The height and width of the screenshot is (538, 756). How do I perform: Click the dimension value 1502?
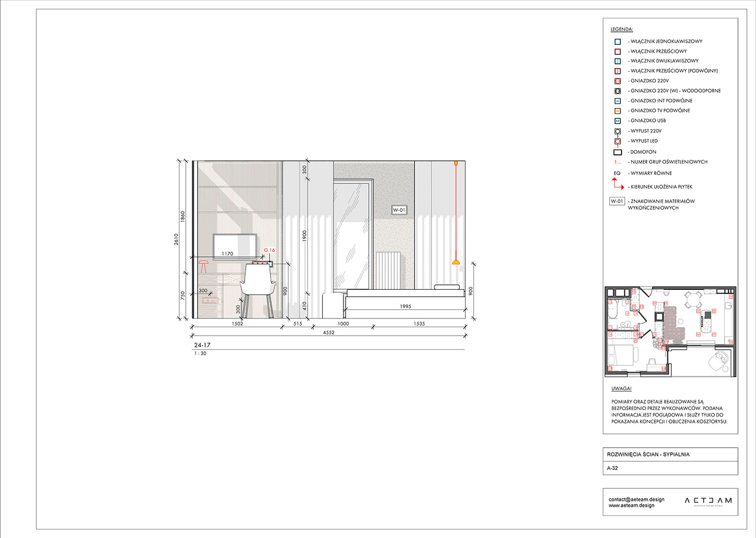pyautogui.click(x=237, y=324)
